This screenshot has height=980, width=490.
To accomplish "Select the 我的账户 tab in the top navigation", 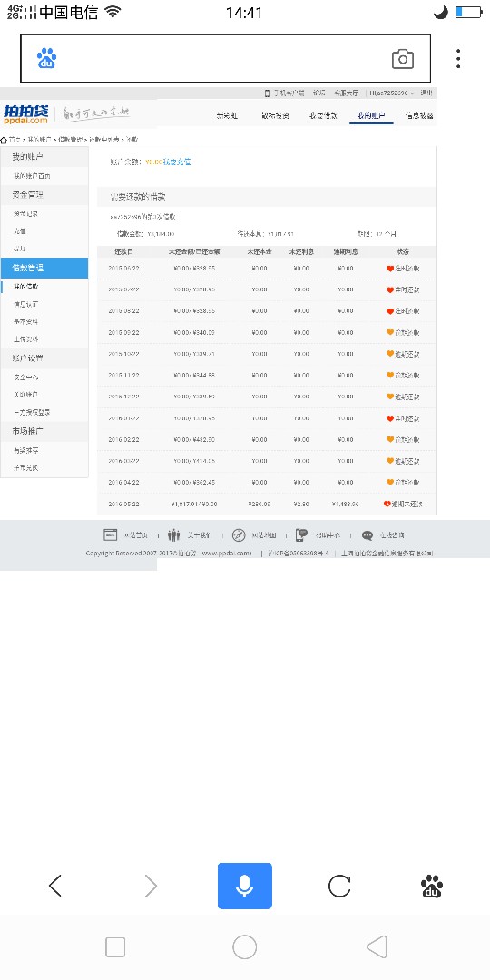I will pyautogui.click(x=371, y=115).
